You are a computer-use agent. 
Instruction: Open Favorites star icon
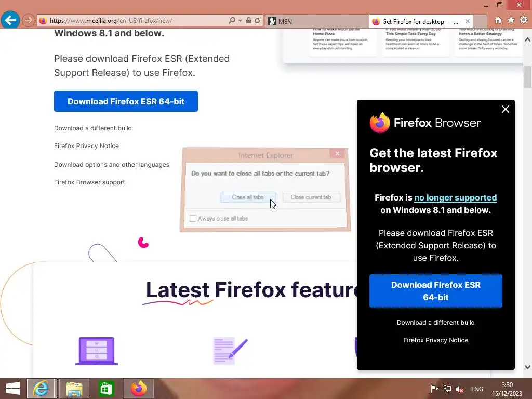coord(511,20)
